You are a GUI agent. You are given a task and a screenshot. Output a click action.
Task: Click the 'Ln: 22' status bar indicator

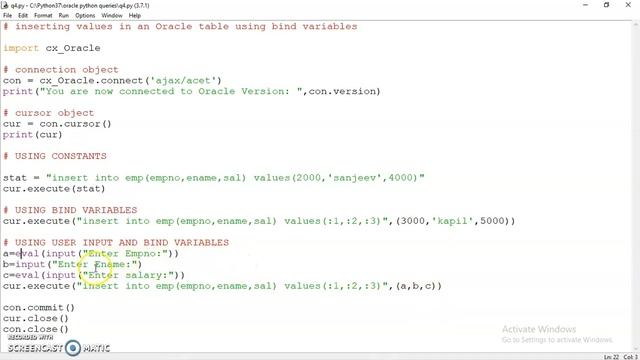point(611,357)
